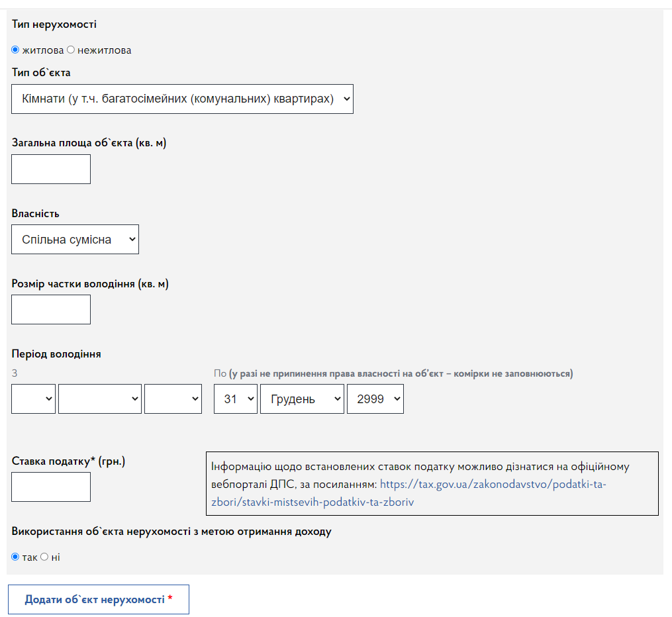Click the total area input field
Screen dimensions: 672x617
click(51, 169)
